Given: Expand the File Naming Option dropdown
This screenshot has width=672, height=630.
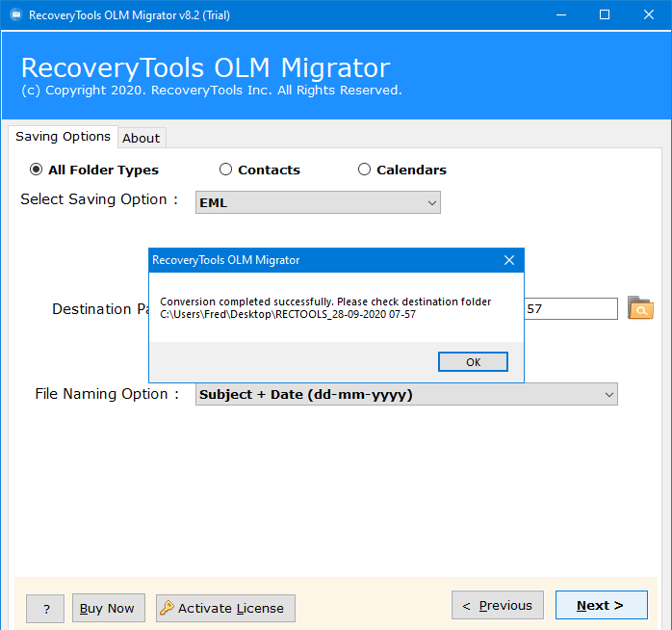Looking at the screenshot, I should (x=406, y=394).
